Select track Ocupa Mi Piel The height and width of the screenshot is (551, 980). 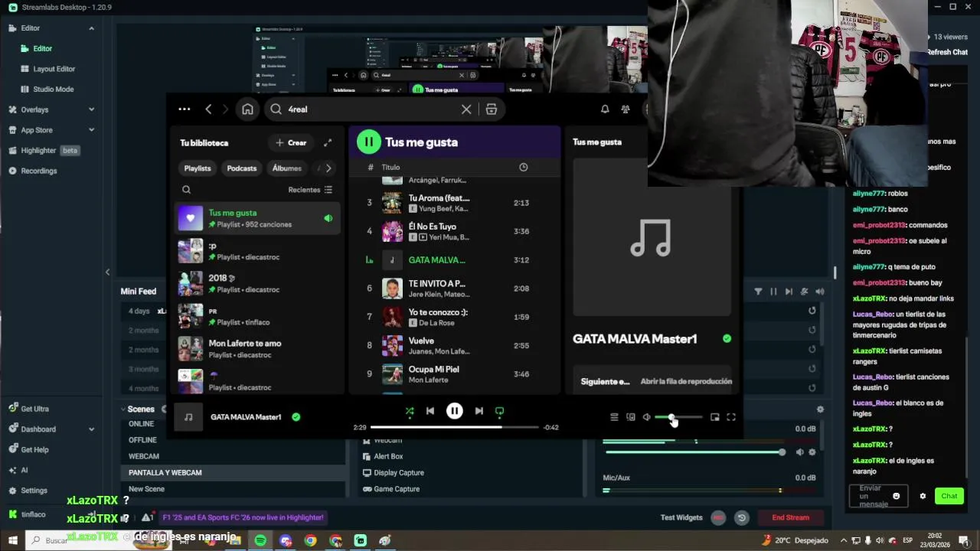[x=455, y=374]
